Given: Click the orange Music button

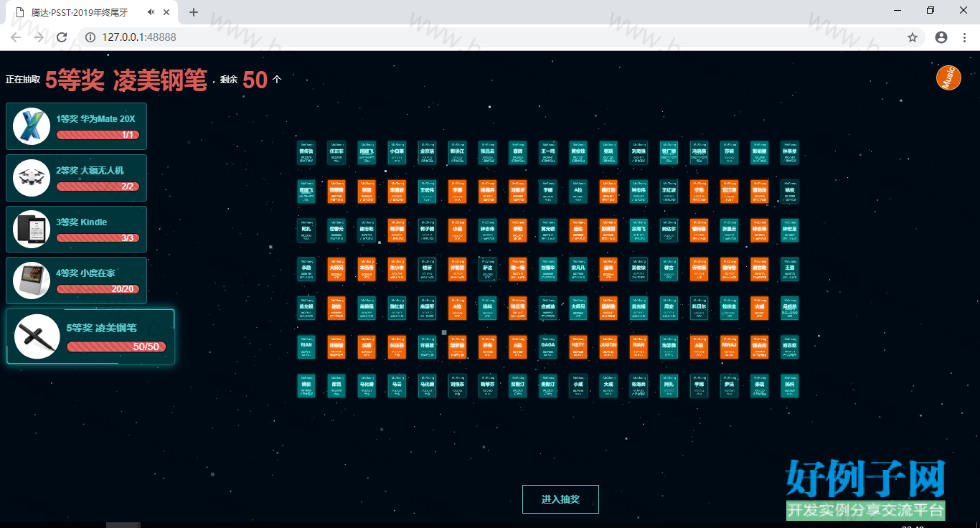Looking at the screenshot, I should coord(948,77).
